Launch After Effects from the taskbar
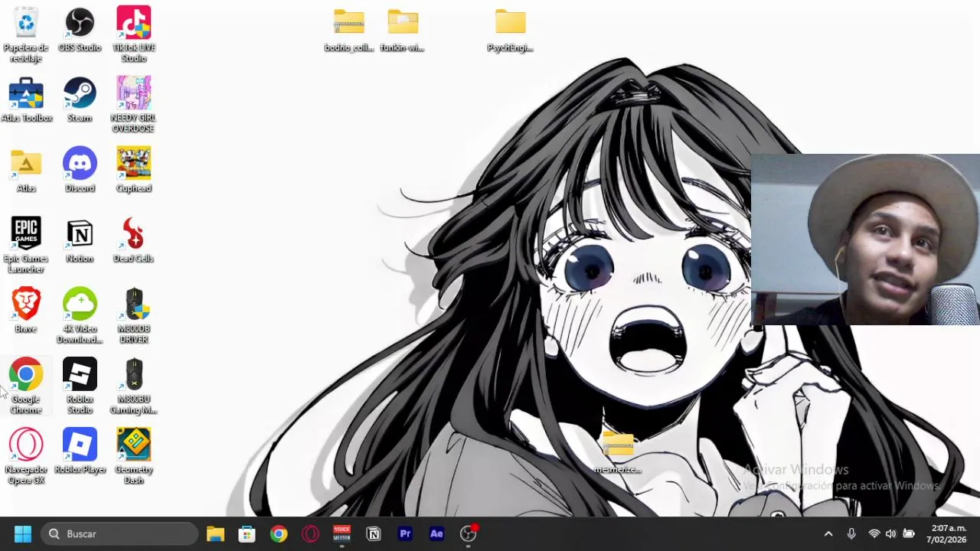The height and width of the screenshot is (551, 980). [x=436, y=533]
